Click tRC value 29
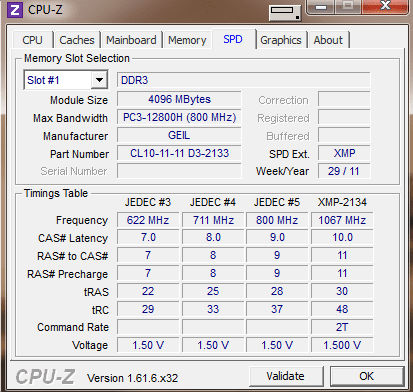This screenshot has width=413, height=392. point(148,309)
